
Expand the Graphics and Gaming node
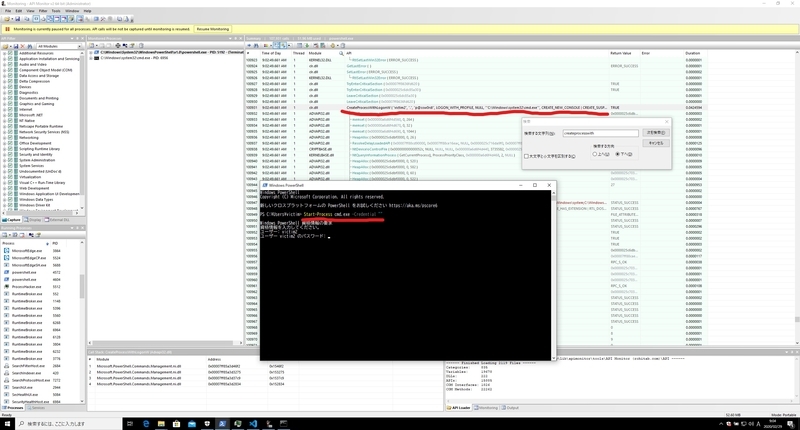[x=5, y=104]
